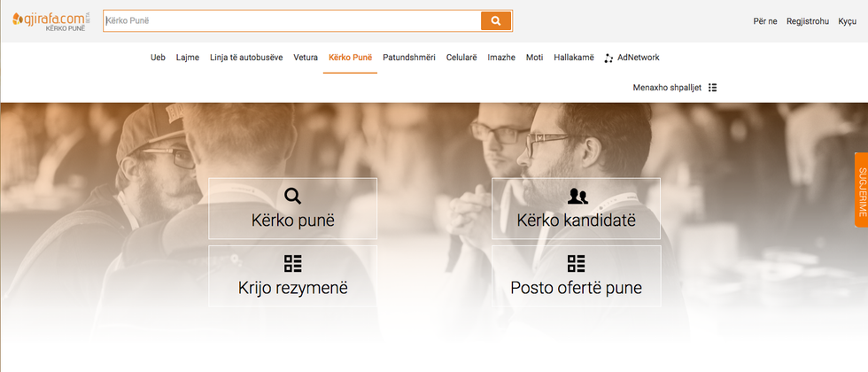
Task: Click the Kyçu login link
Action: click(847, 21)
